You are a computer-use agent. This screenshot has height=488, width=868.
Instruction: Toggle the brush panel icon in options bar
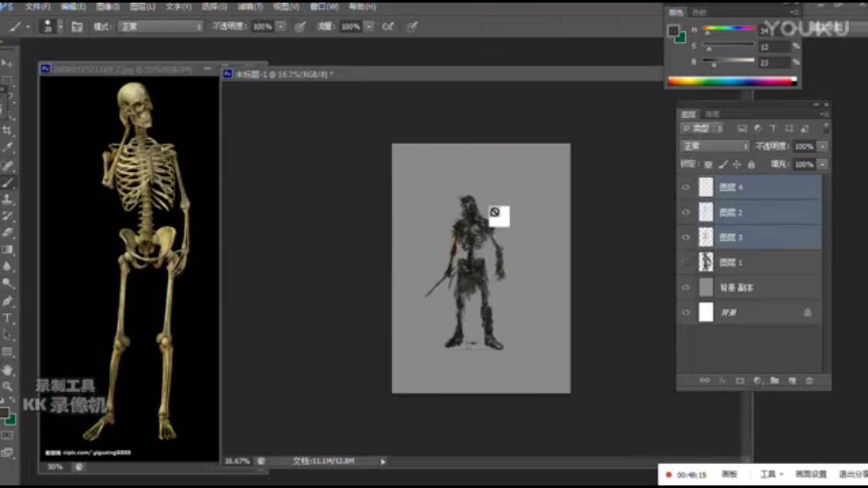coord(77,26)
